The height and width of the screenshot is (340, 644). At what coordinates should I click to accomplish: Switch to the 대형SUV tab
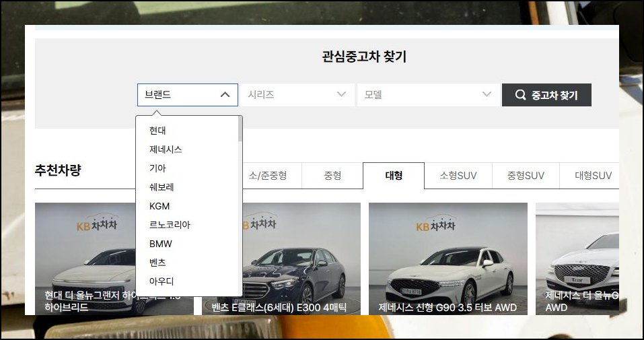click(589, 176)
